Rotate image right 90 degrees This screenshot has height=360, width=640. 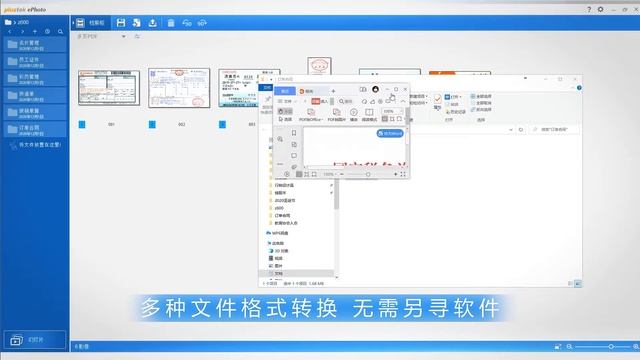click(202, 23)
